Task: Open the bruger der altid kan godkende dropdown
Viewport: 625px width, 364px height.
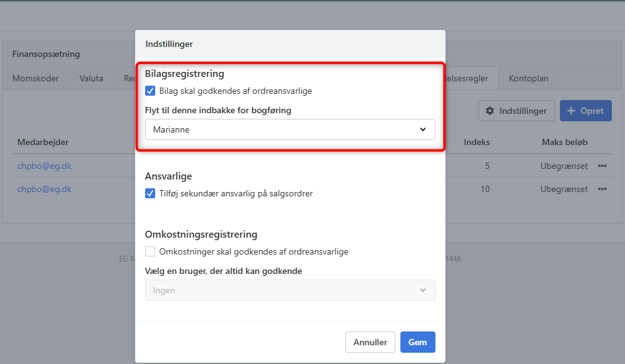Action: click(x=290, y=290)
